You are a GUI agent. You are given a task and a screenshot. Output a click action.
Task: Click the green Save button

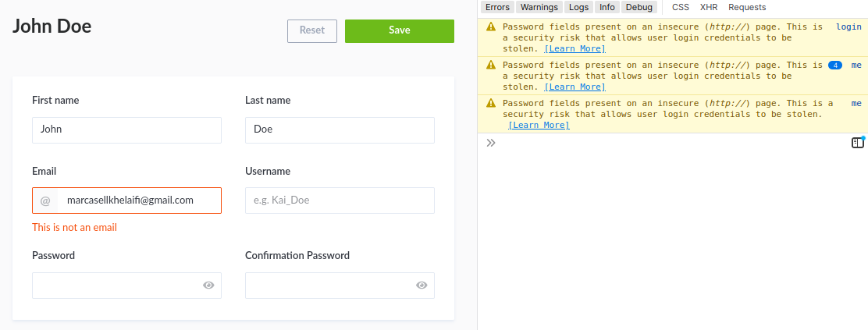(x=399, y=31)
